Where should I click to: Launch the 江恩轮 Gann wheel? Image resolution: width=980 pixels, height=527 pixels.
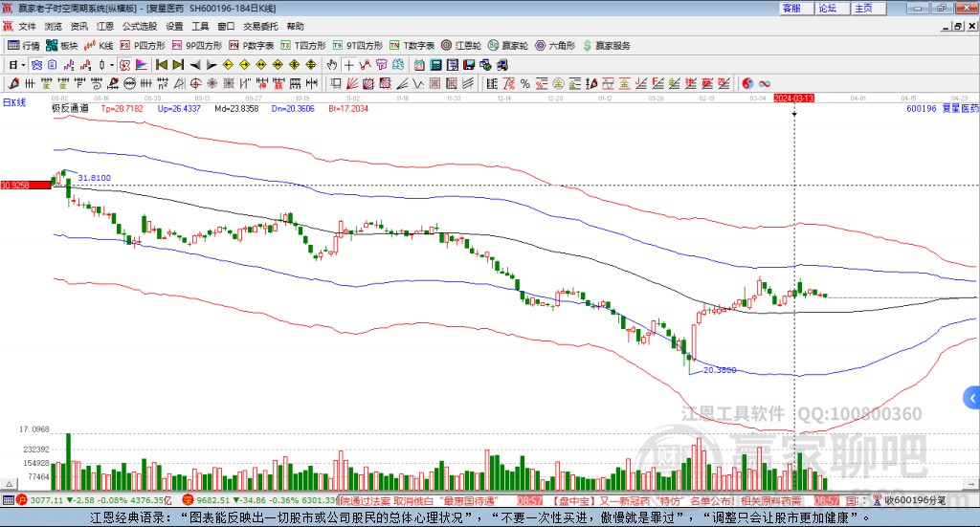pyautogui.click(x=461, y=46)
